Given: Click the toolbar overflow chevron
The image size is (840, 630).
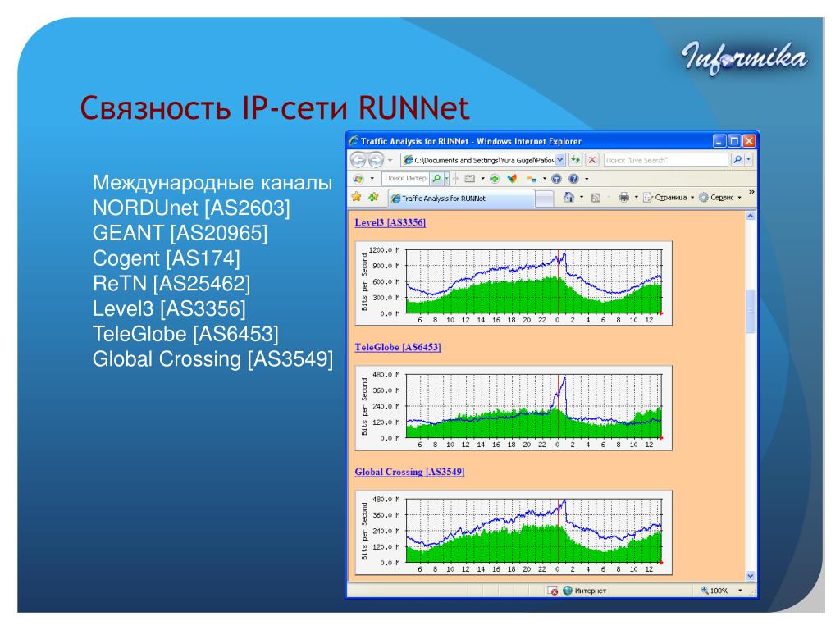Looking at the screenshot, I should [751, 192].
